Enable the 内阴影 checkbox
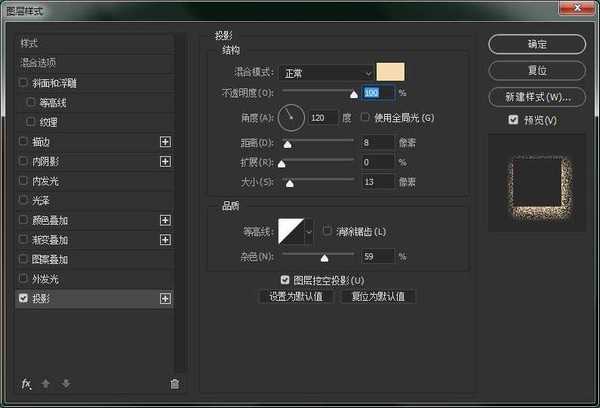The width and height of the screenshot is (600, 408). pyautogui.click(x=23, y=161)
